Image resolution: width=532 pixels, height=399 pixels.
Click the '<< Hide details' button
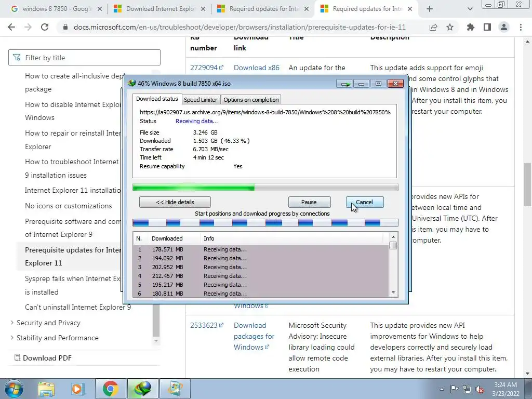click(175, 202)
